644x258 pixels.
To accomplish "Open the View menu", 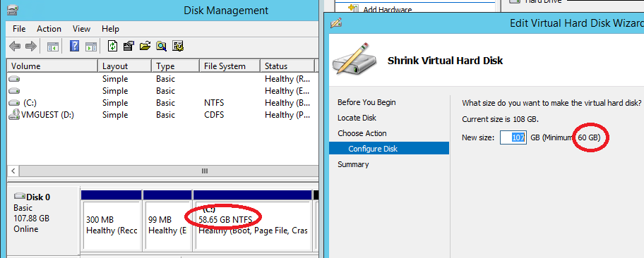I will (x=81, y=29).
